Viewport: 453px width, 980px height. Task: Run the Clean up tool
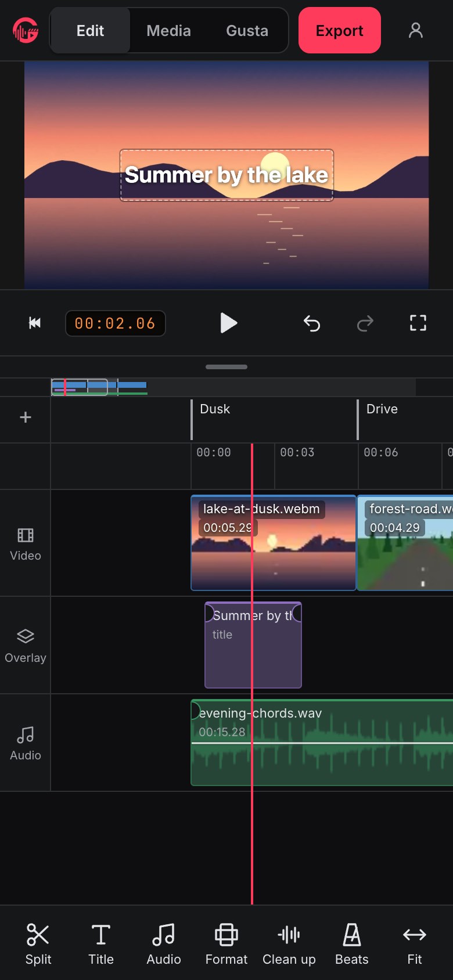pos(289,944)
